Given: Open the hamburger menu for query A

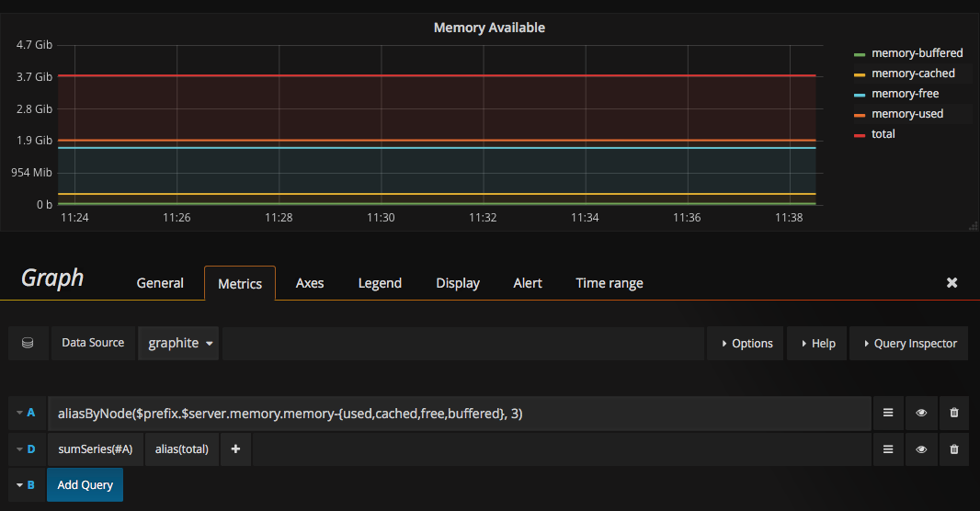Looking at the screenshot, I should click(888, 414).
